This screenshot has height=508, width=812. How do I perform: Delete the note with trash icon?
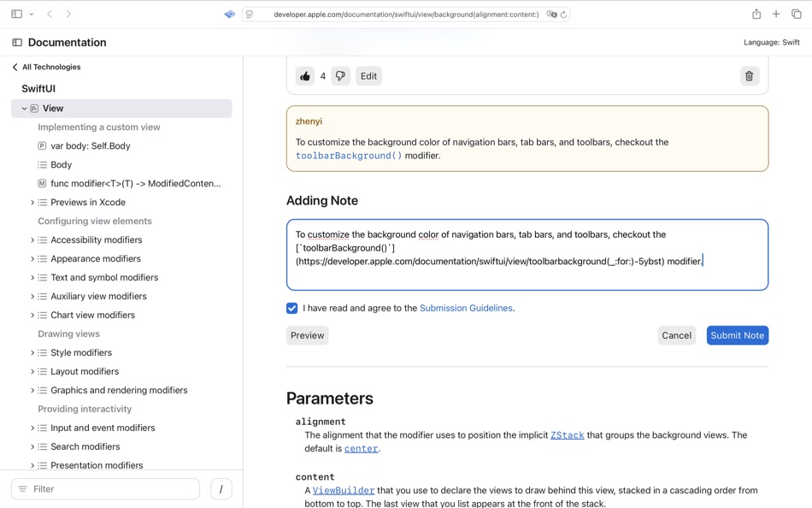click(750, 76)
